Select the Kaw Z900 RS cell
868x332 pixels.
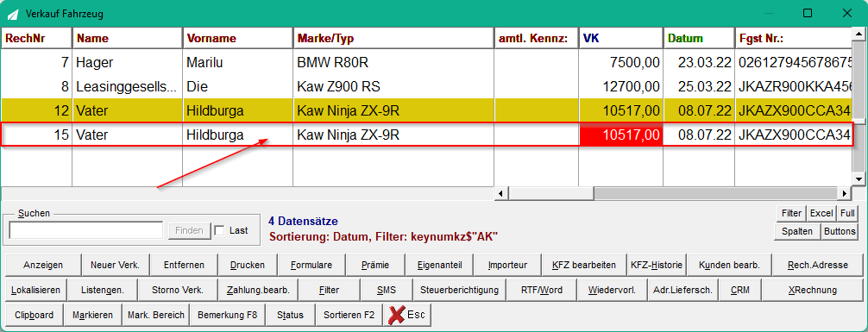coord(393,87)
